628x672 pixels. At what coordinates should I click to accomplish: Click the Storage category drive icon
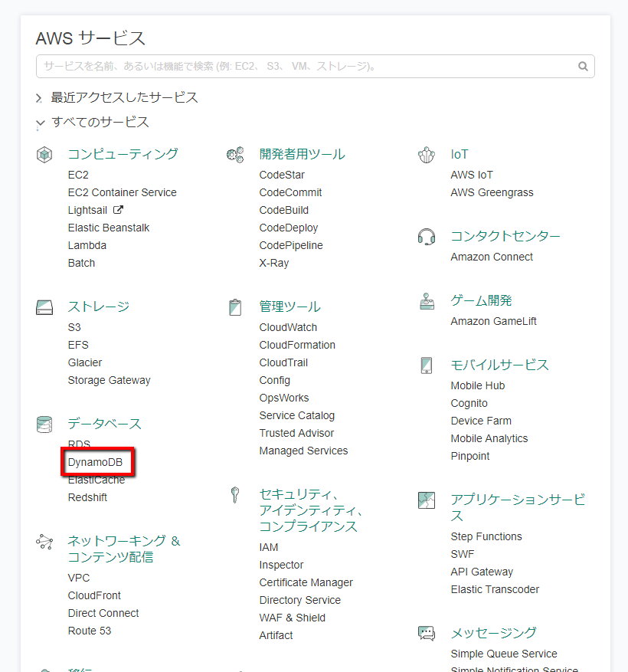tap(44, 307)
